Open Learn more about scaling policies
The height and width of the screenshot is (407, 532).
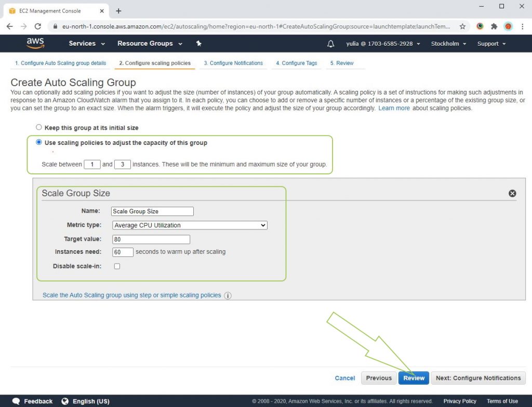pos(394,108)
